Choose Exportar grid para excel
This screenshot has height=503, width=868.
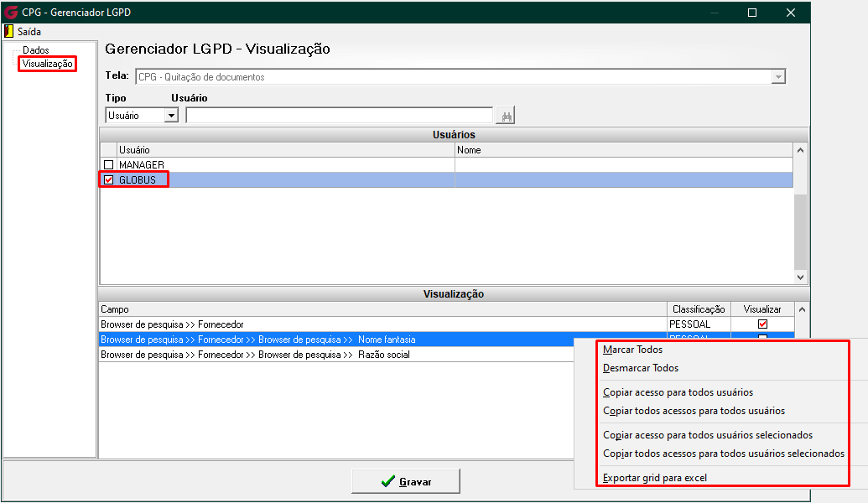(x=654, y=478)
